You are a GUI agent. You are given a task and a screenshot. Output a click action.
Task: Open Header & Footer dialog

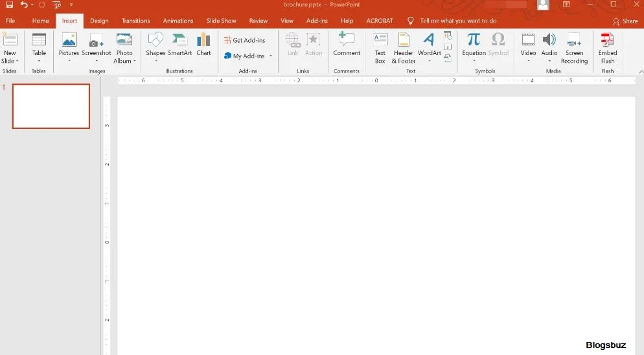click(x=404, y=41)
